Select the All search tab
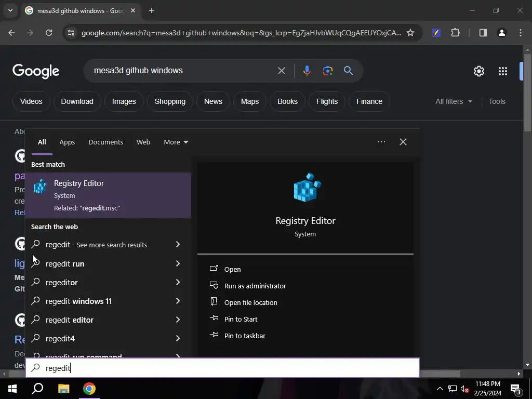Viewport: 532px width, 399px height. click(42, 142)
